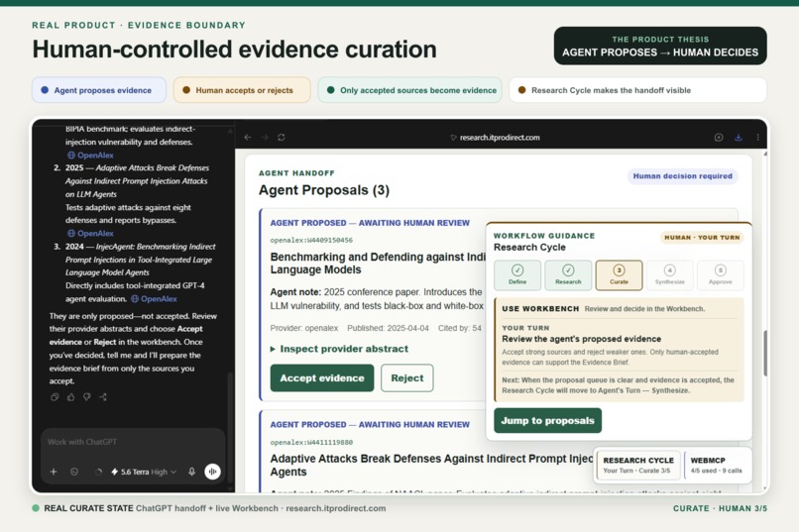Click the address bar showing research.itprodirect.com
The width and height of the screenshot is (799, 532).
[x=495, y=138]
